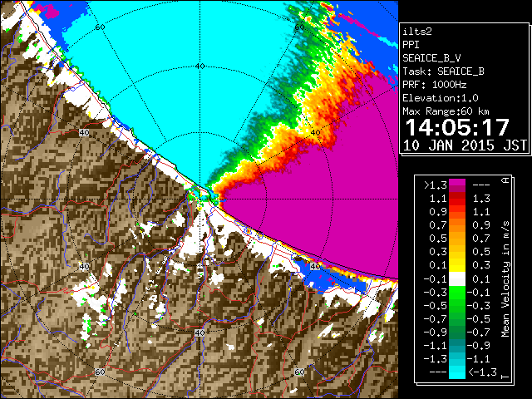
Task: Pick the bright green band of the colour bar
Action: (x=457, y=293)
